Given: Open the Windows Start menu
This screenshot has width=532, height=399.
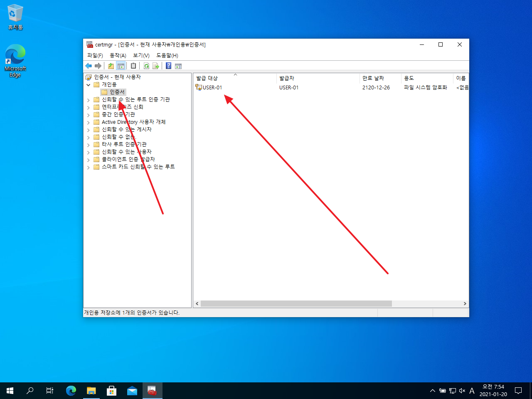Looking at the screenshot, I should tap(10, 391).
